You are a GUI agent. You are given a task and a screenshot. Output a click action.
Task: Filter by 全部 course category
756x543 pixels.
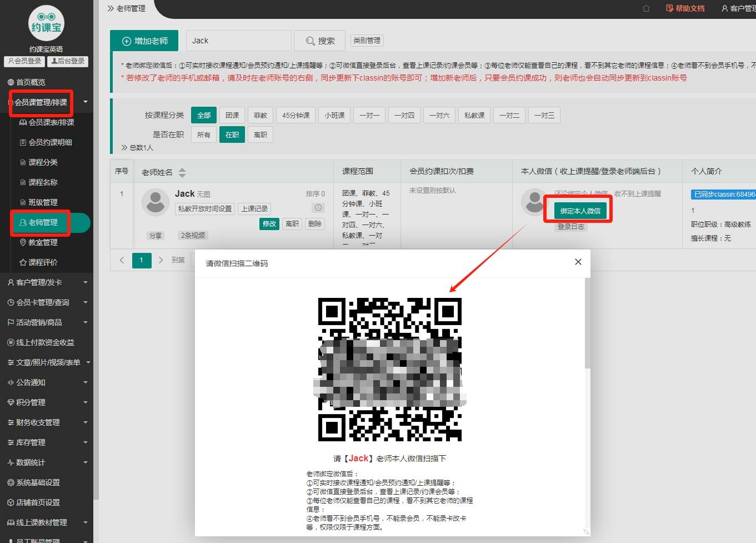tap(204, 115)
